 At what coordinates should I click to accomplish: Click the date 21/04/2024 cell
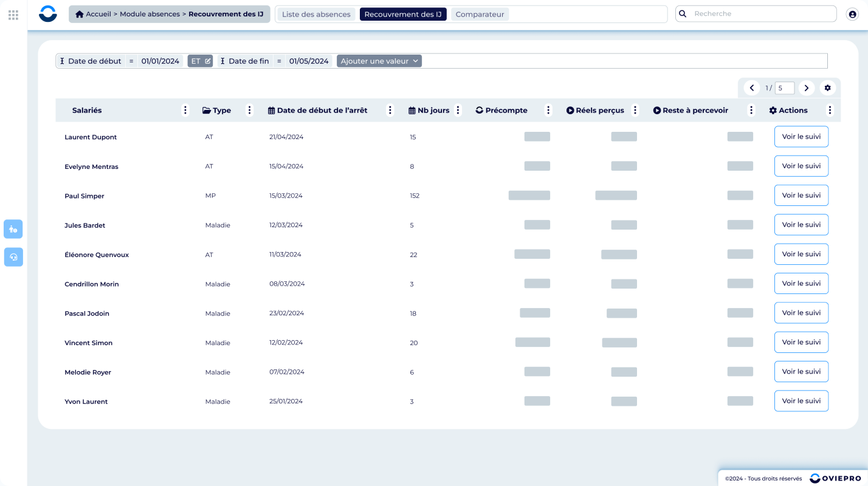[286, 137]
